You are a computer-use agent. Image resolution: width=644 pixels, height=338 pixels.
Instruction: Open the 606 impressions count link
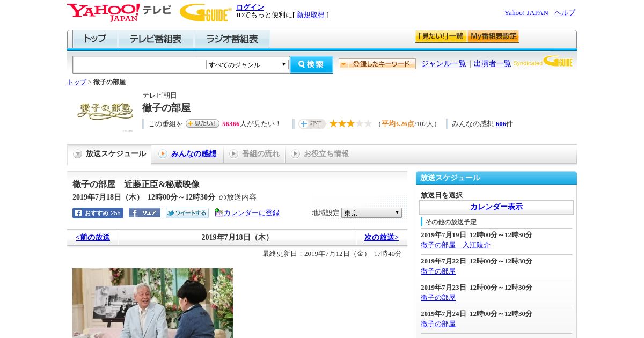(501, 124)
